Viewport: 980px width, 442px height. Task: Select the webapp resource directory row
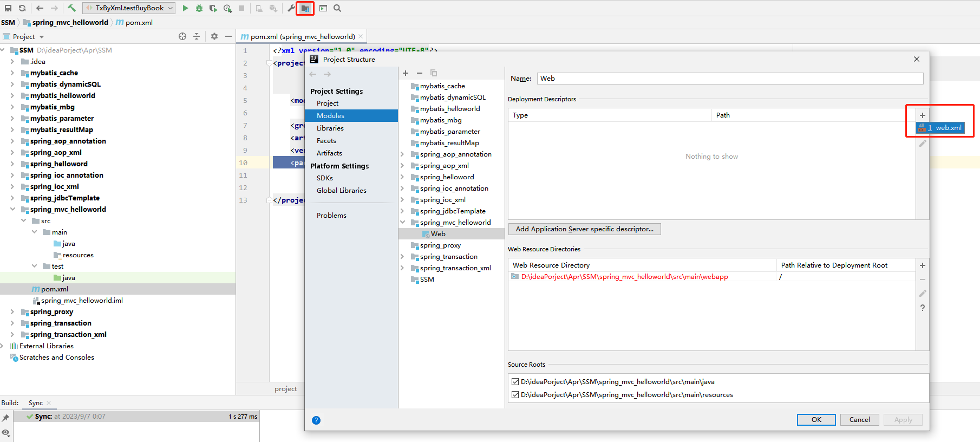coord(711,277)
